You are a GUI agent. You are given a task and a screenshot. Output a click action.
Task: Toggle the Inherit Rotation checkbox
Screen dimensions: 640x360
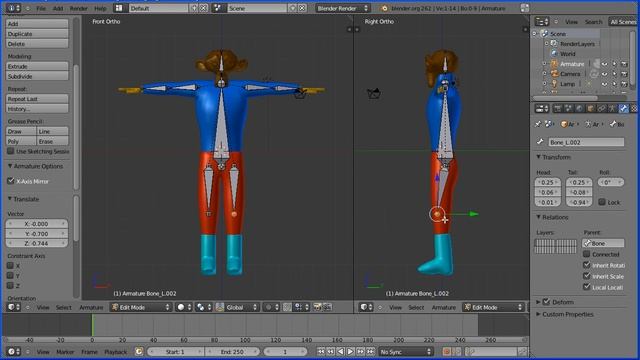(x=587, y=265)
